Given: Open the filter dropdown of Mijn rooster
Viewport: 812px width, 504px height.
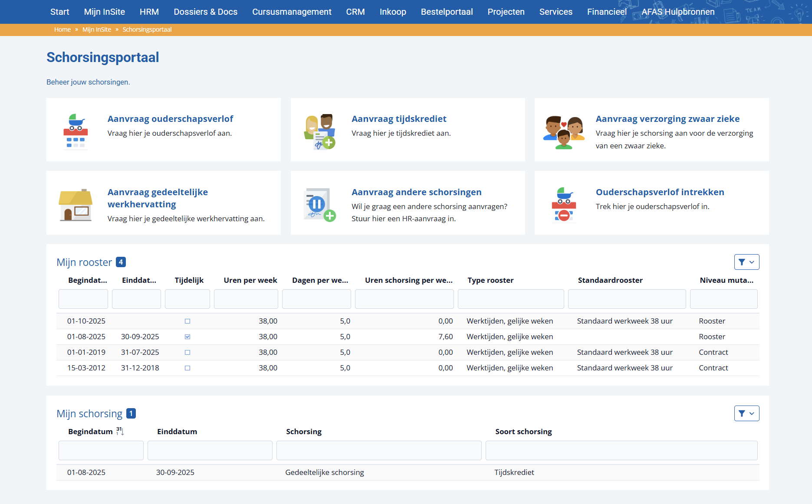Looking at the screenshot, I should pyautogui.click(x=746, y=262).
